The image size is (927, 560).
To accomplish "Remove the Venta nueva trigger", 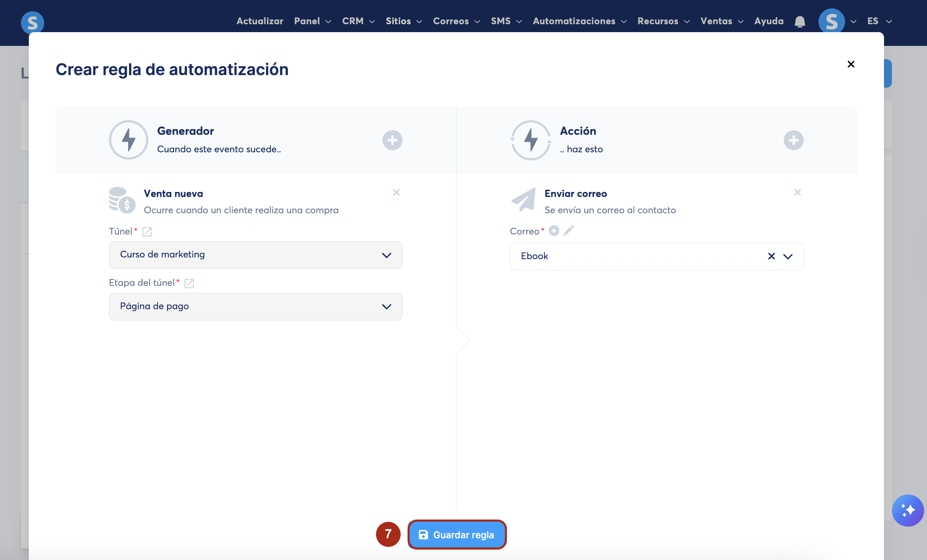I will coord(396,192).
